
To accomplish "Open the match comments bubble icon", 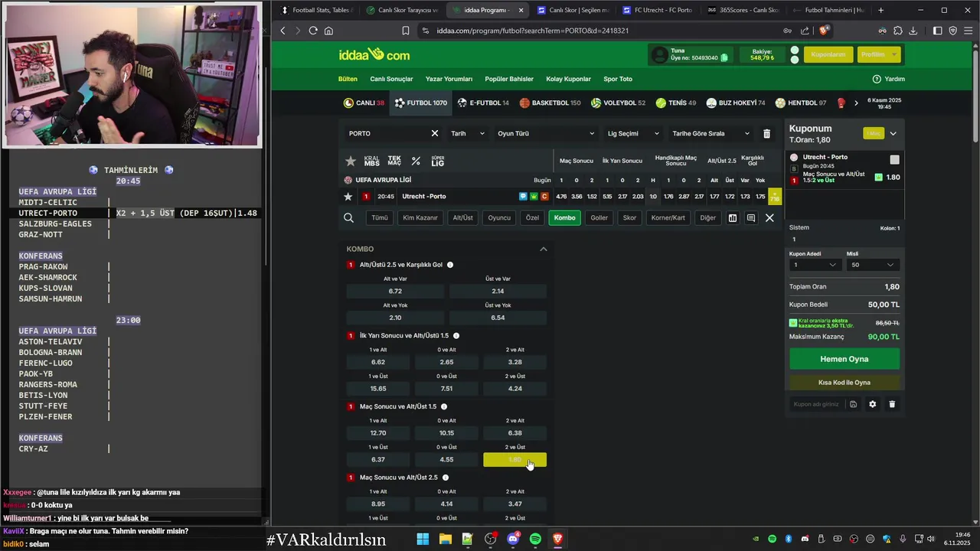I will tap(751, 218).
